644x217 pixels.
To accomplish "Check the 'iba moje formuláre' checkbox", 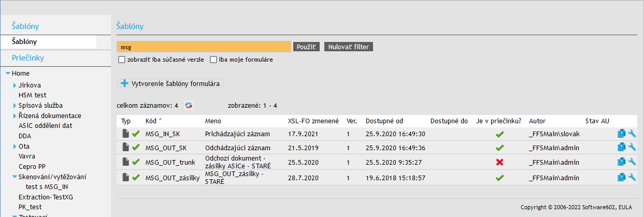I will point(213,60).
